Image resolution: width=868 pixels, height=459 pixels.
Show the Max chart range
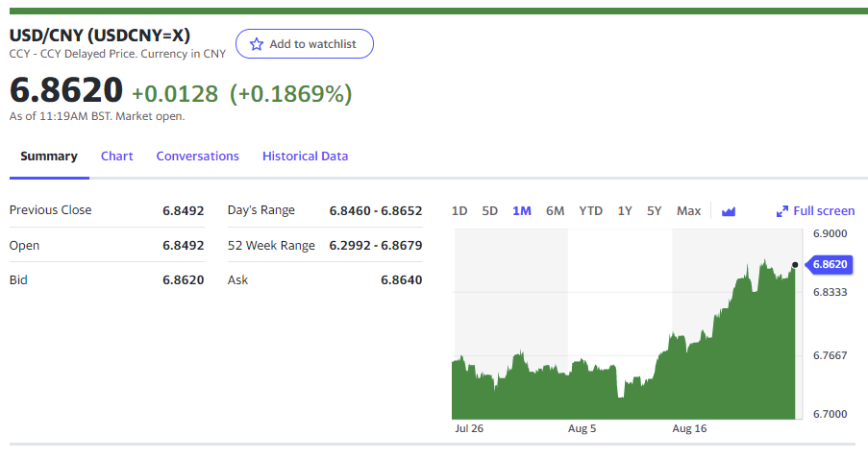(x=688, y=211)
